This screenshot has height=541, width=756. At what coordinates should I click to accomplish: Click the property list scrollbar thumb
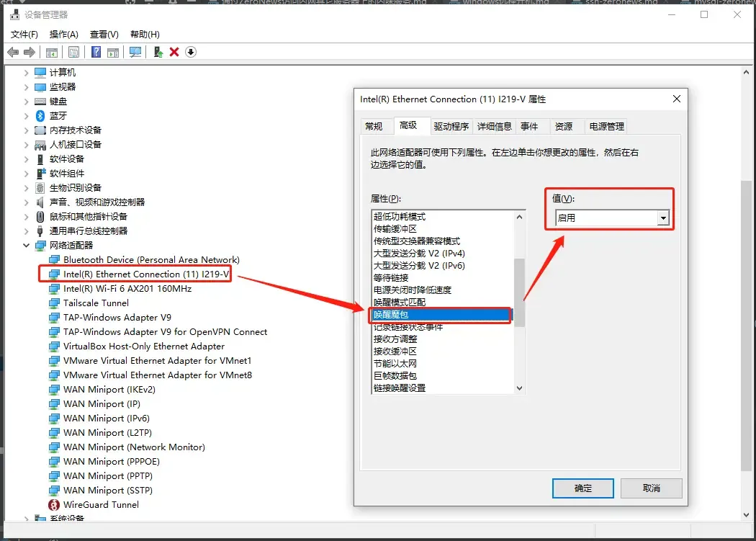coord(519,292)
